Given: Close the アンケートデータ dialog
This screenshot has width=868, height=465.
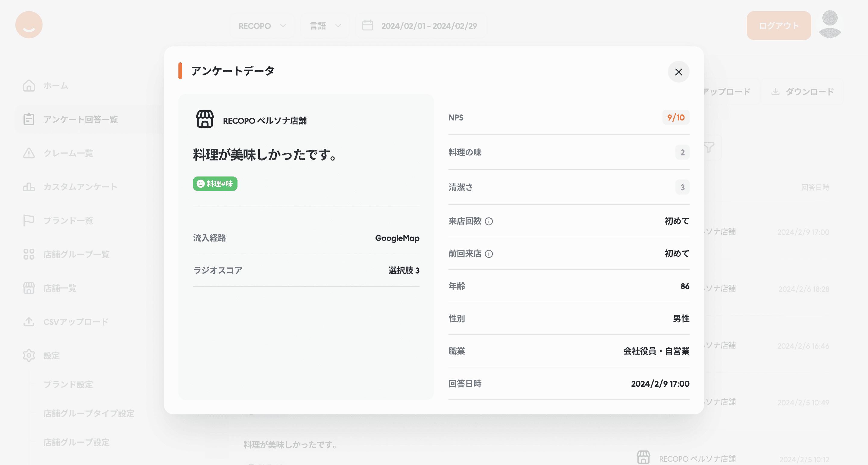Looking at the screenshot, I should [x=678, y=72].
